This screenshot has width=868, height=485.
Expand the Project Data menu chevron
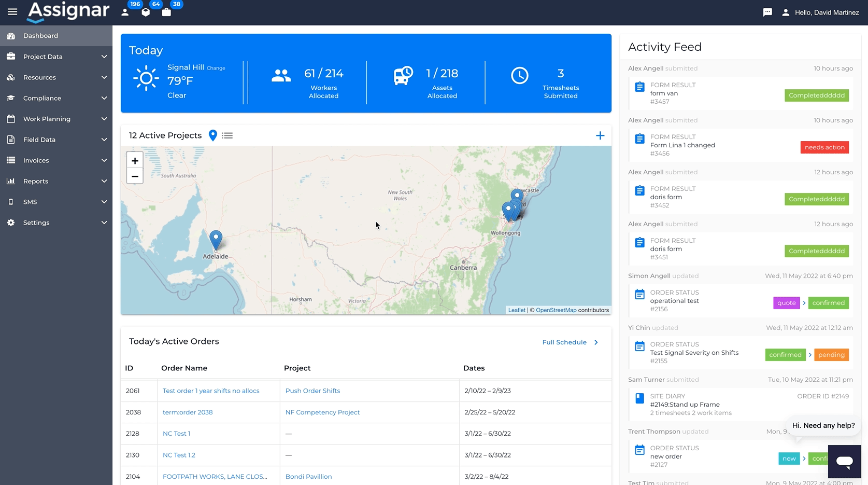(104, 57)
